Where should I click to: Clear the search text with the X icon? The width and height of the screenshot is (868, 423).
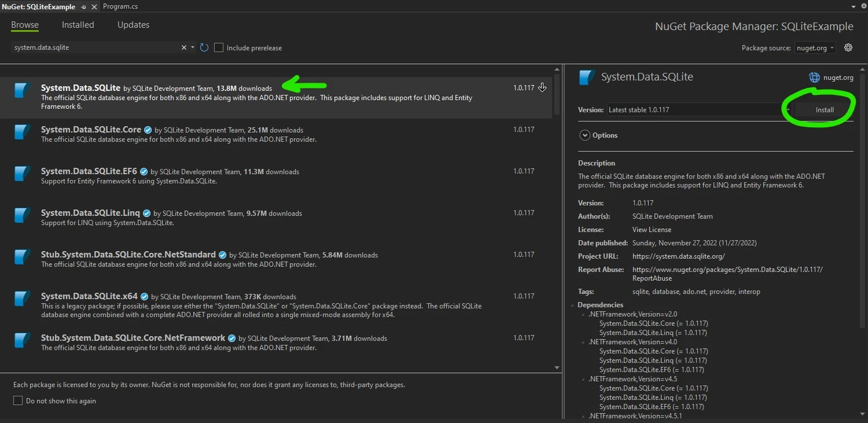coord(184,47)
